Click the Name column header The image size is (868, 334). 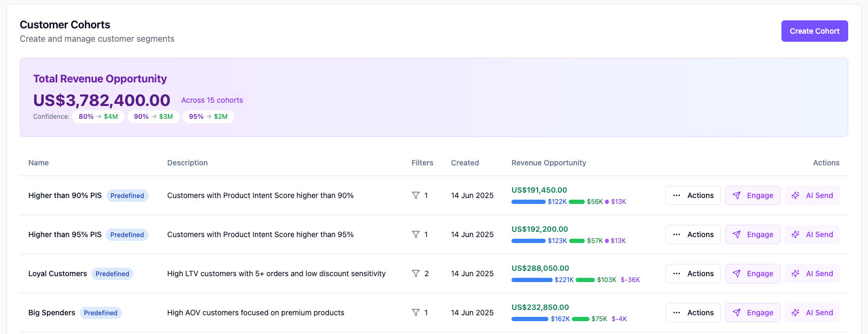[x=38, y=163]
